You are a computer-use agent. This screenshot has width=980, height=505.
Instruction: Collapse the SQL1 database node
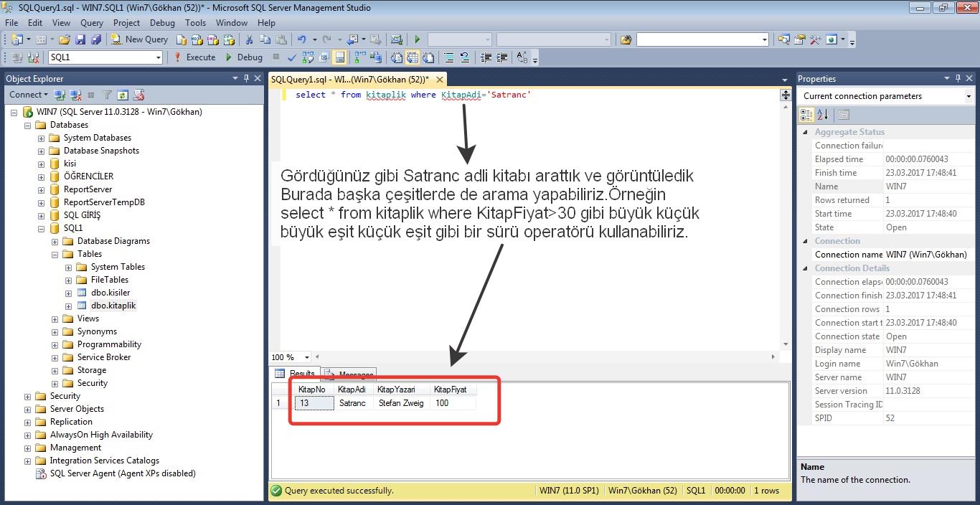pyautogui.click(x=42, y=227)
